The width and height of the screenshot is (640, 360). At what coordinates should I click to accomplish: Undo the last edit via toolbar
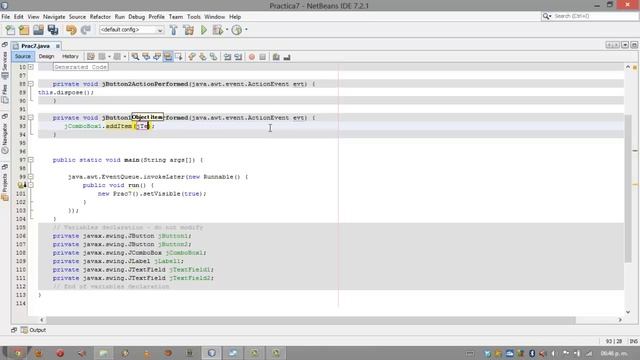(71, 30)
